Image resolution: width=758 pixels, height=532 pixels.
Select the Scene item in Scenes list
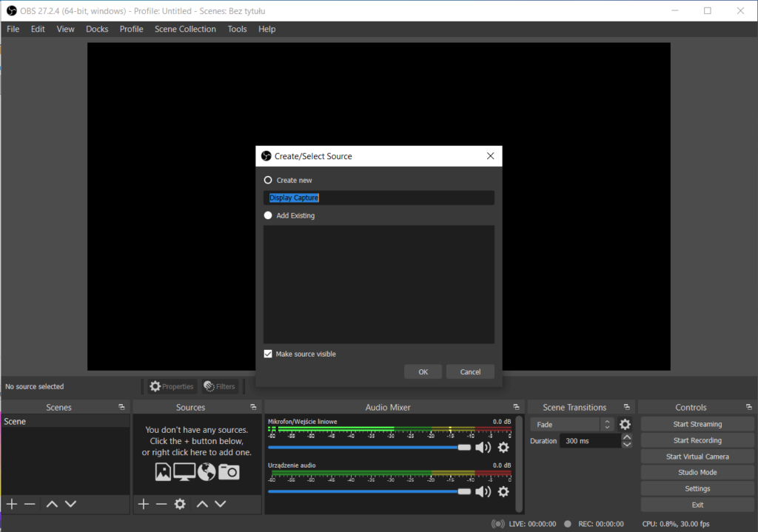tap(65, 421)
